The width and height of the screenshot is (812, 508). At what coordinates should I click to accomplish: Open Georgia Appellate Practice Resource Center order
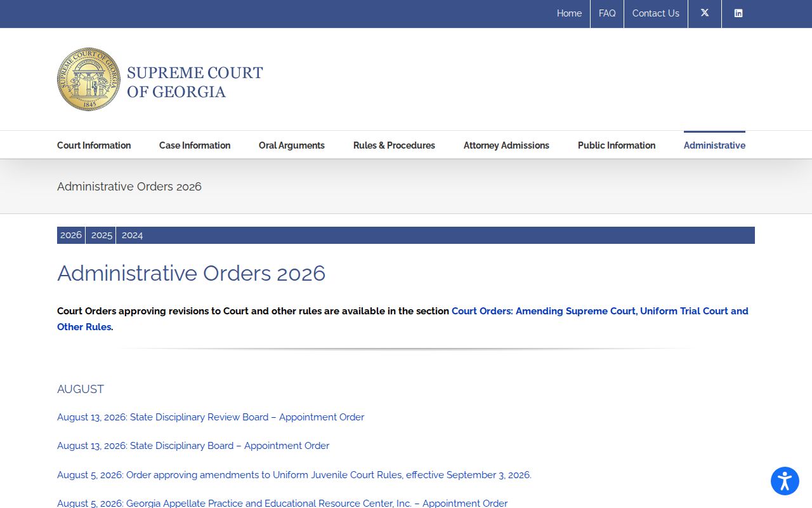[x=282, y=504]
